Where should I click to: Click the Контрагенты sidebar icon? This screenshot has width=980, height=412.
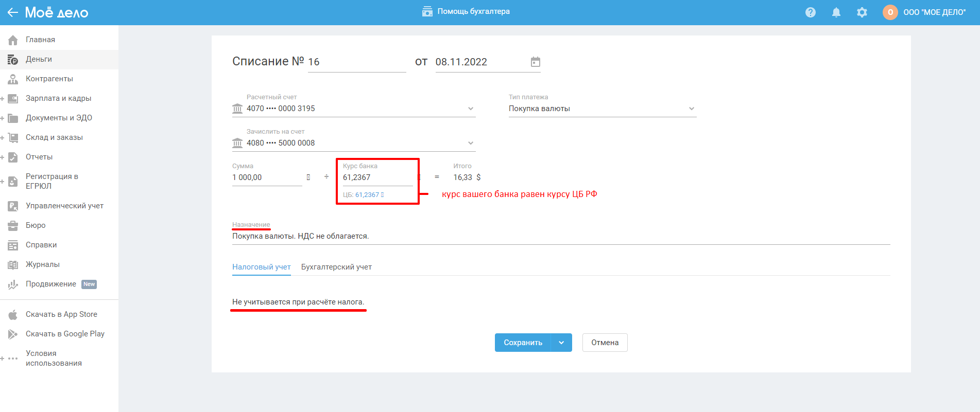tap(13, 79)
